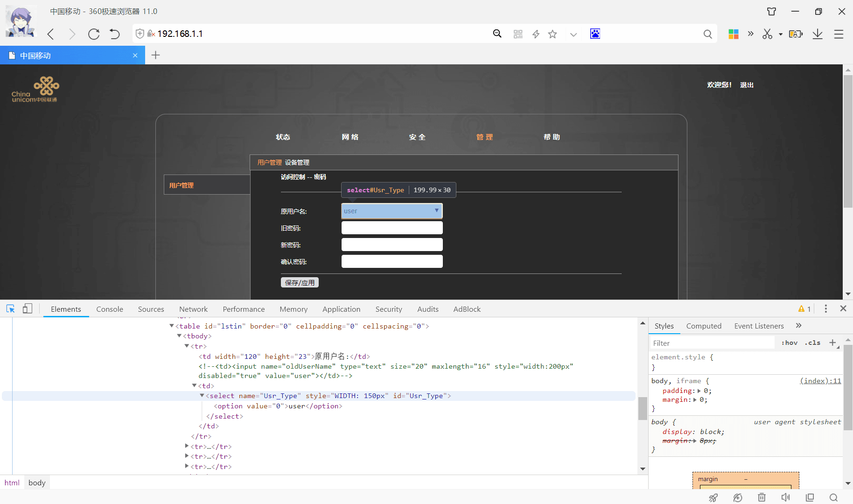The image size is (853, 504).
Task: Toggle :hov element state panel
Action: [x=789, y=343]
